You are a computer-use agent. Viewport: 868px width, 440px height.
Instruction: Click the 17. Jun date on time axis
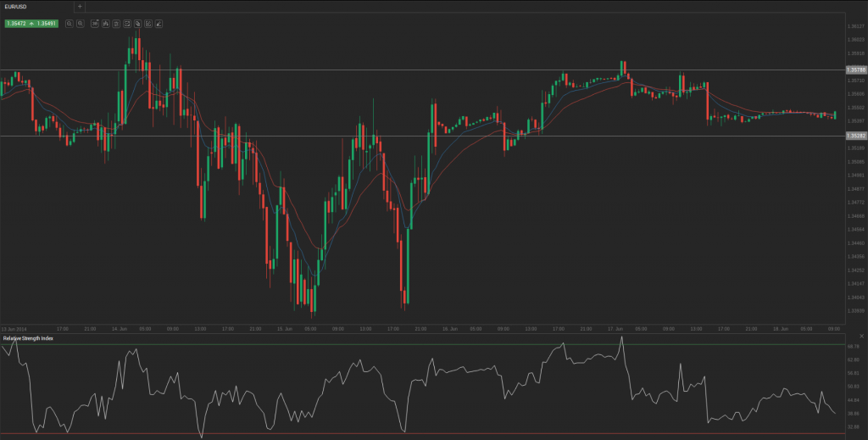pyautogui.click(x=616, y=328)
